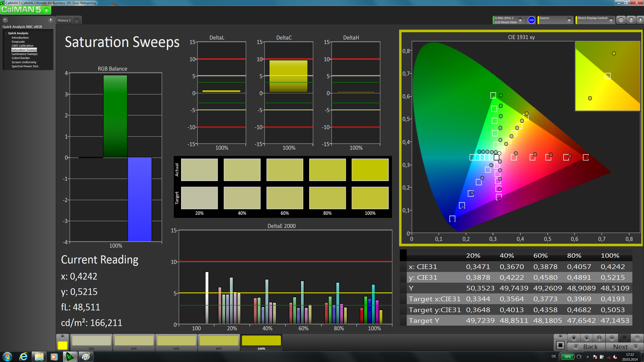Open Internet Explorer from the taskbar
Screen dimensions: 644x362
tap(23, 357)
